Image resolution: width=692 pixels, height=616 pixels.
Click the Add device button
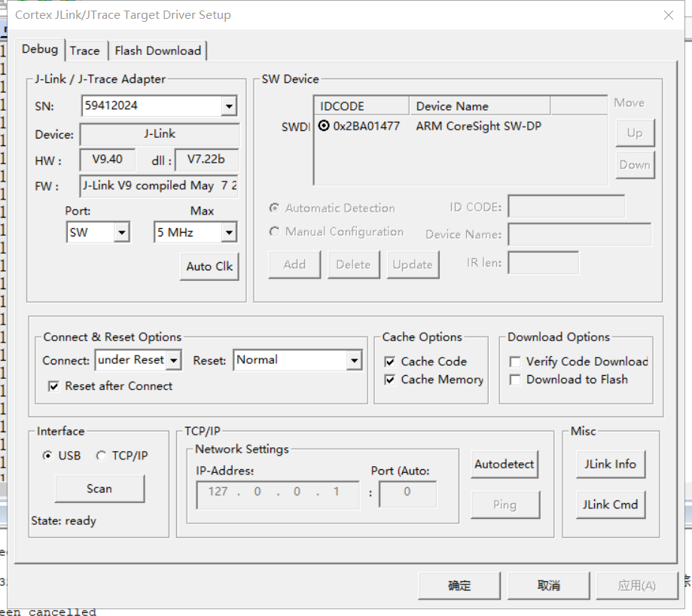[294, 265]
